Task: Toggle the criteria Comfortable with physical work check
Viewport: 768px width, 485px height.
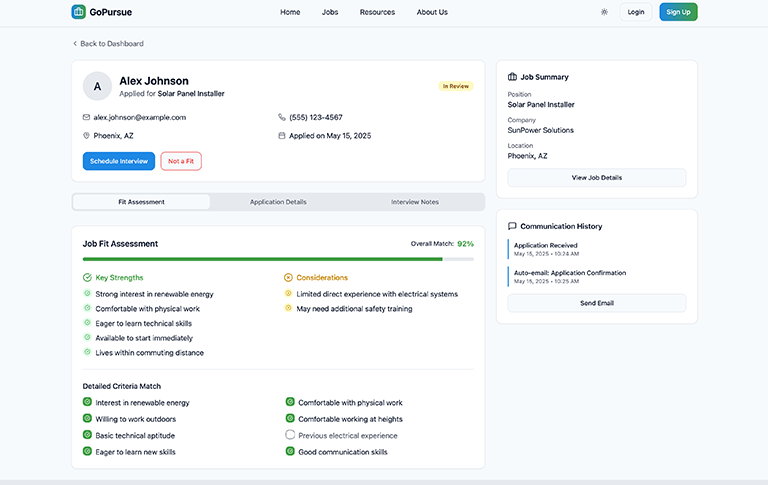Action: tap(290, 402)
